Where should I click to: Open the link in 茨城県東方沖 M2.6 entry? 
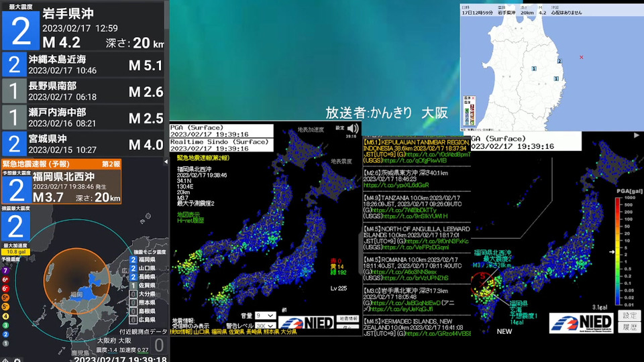click(x=396, y=186)
